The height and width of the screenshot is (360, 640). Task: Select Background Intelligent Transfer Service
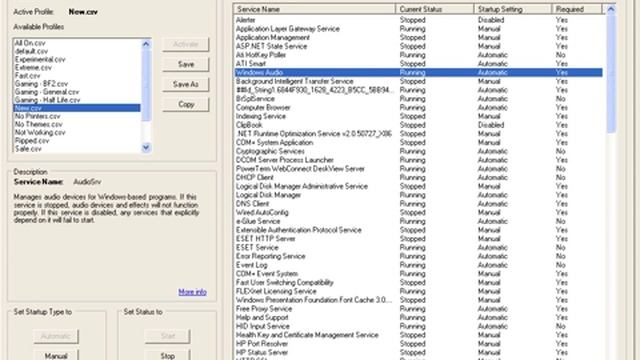(x=418, y=81)
